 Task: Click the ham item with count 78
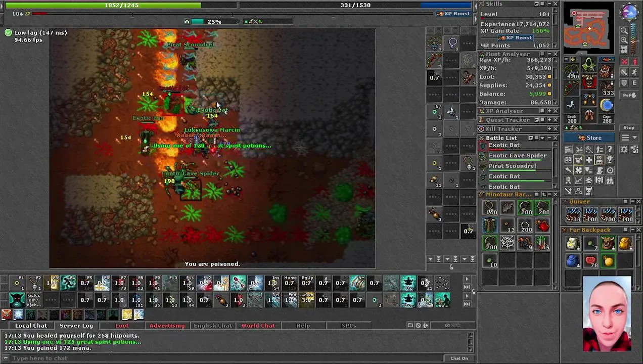[590, 261]
